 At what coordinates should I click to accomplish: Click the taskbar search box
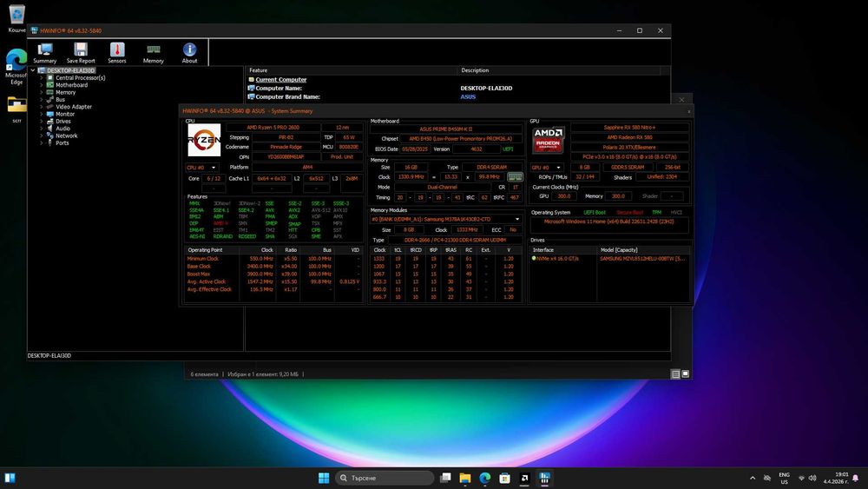pyautogui.click(x=385, y=478)
